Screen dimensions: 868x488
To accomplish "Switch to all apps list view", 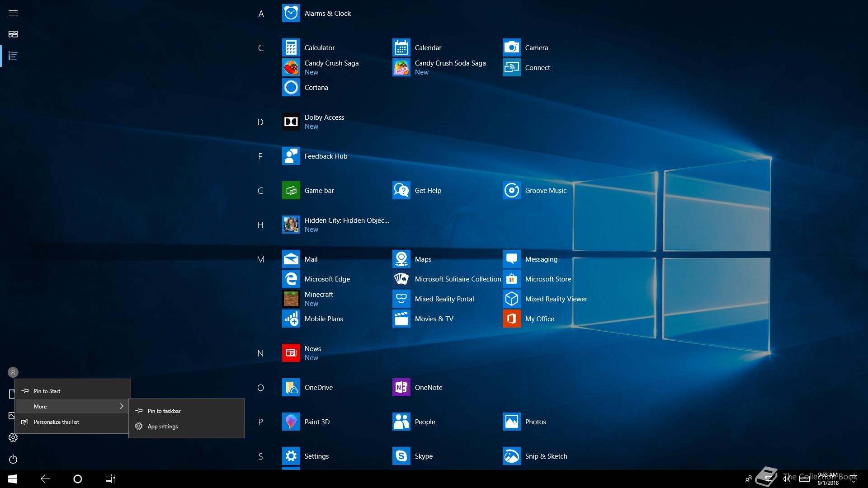I will (x=13, y=56).
